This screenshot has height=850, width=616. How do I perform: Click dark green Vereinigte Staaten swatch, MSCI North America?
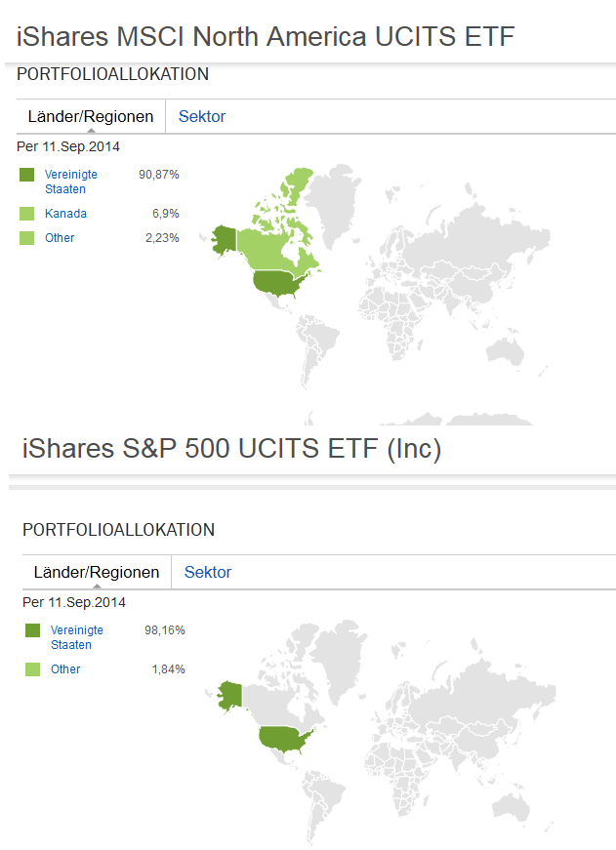point(26,175)
